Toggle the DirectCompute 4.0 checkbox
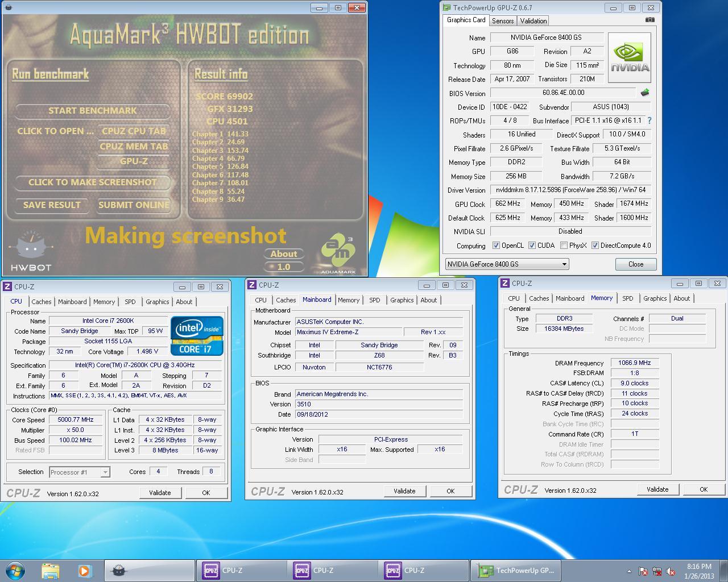Viewport: 728px width, 582px height. [x=595, y=246]
